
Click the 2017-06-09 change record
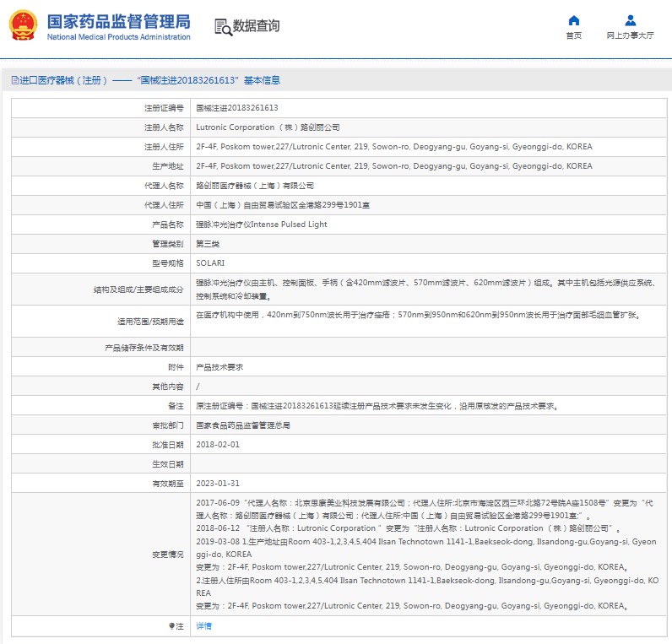point(425,509)
